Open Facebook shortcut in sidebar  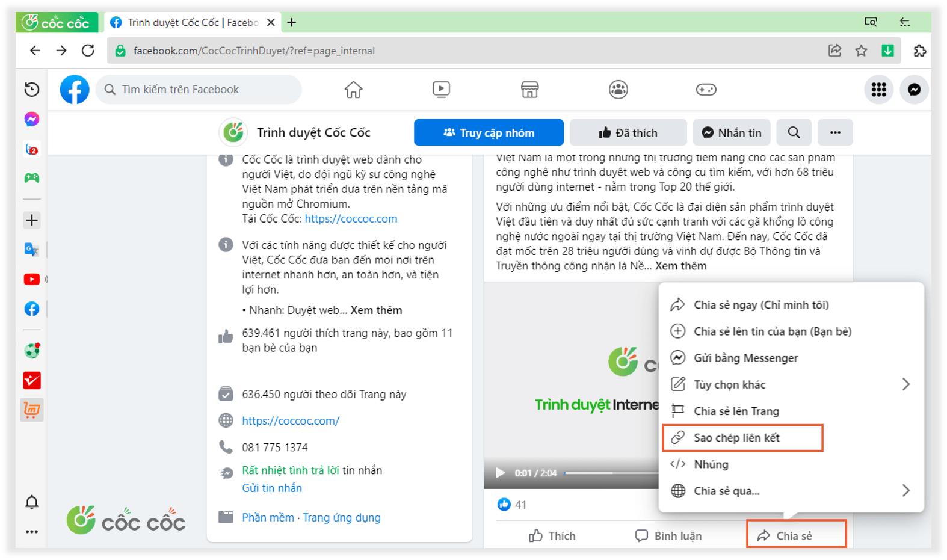click(x=32, y=309)
